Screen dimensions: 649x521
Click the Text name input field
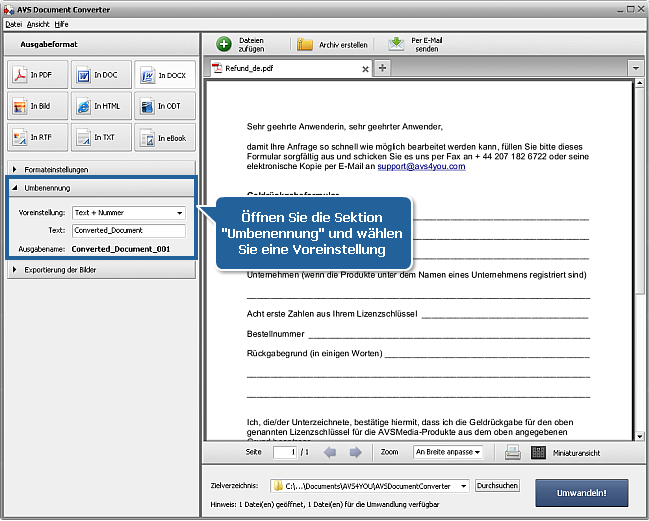pyautogui.click(x=128, y=230)
